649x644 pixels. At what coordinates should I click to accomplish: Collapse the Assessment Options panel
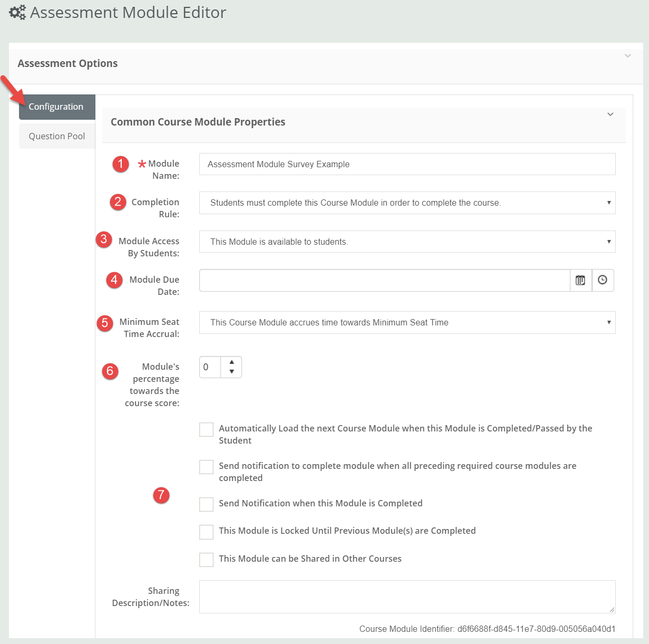627,55
